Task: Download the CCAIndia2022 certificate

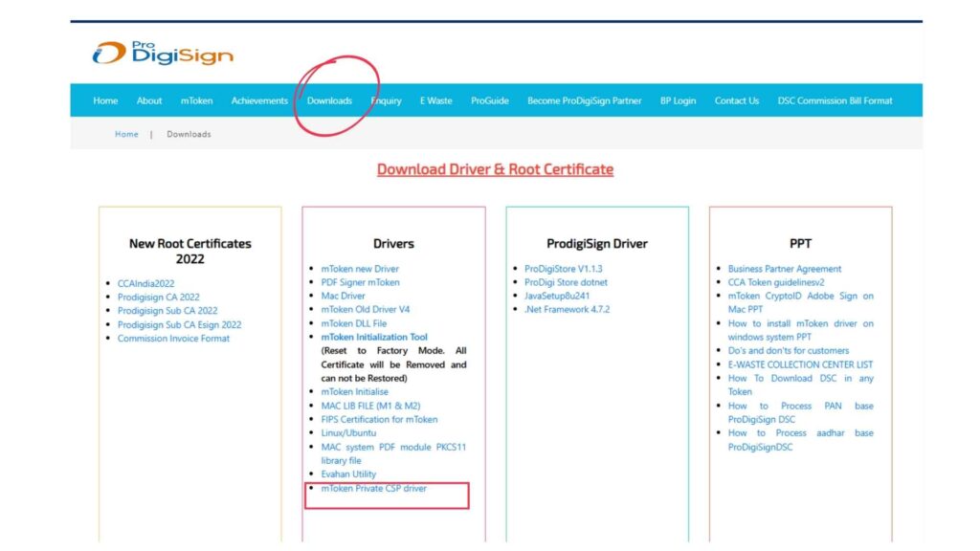Action: [x=145, y=283]
